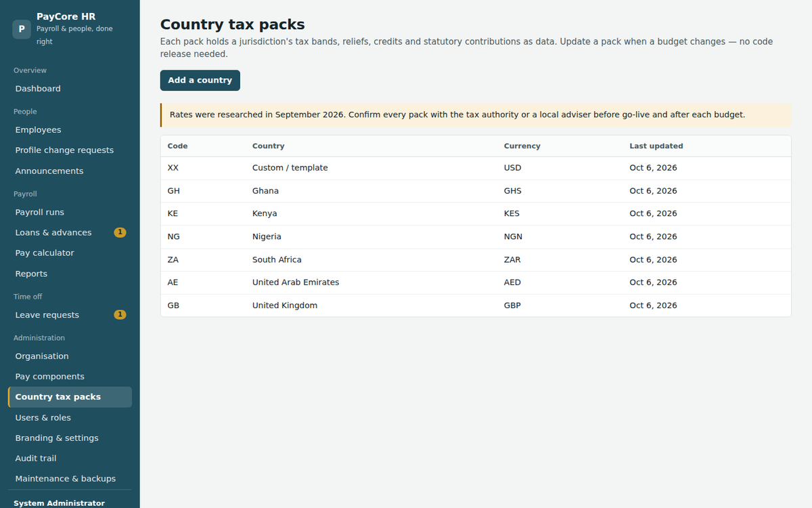812x508 pixels.
Task: Open Leave requests
Action: click(x=70, y=315)
